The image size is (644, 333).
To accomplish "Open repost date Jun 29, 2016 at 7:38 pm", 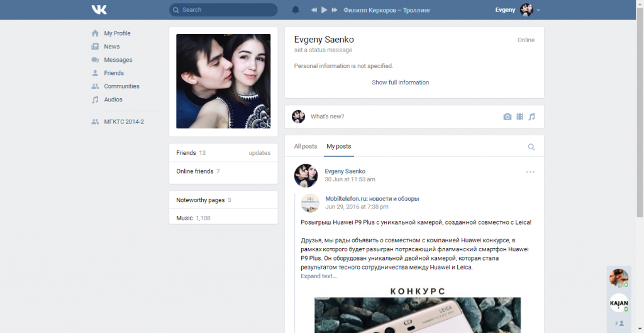I will [357, 207].
